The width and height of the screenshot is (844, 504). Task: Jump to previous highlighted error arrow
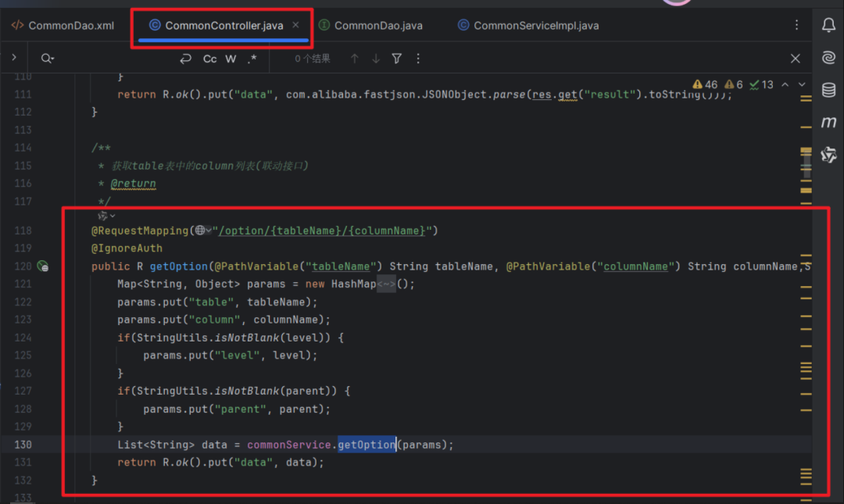click(785, 84)
